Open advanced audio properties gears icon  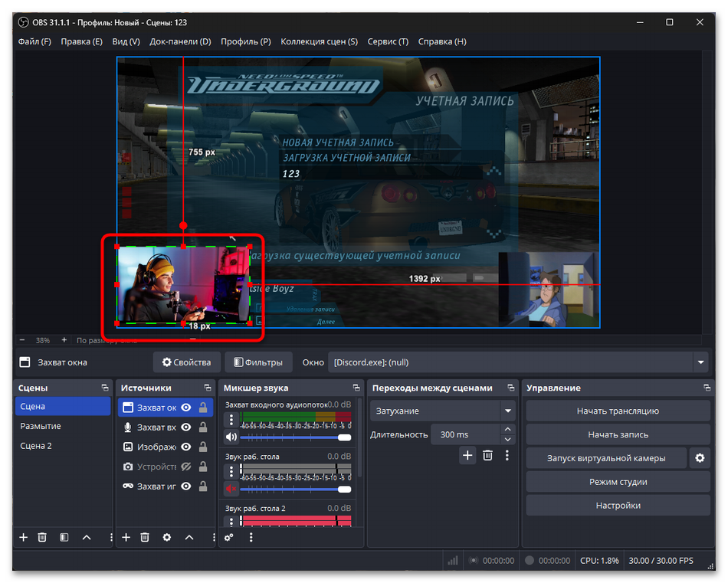229,537
